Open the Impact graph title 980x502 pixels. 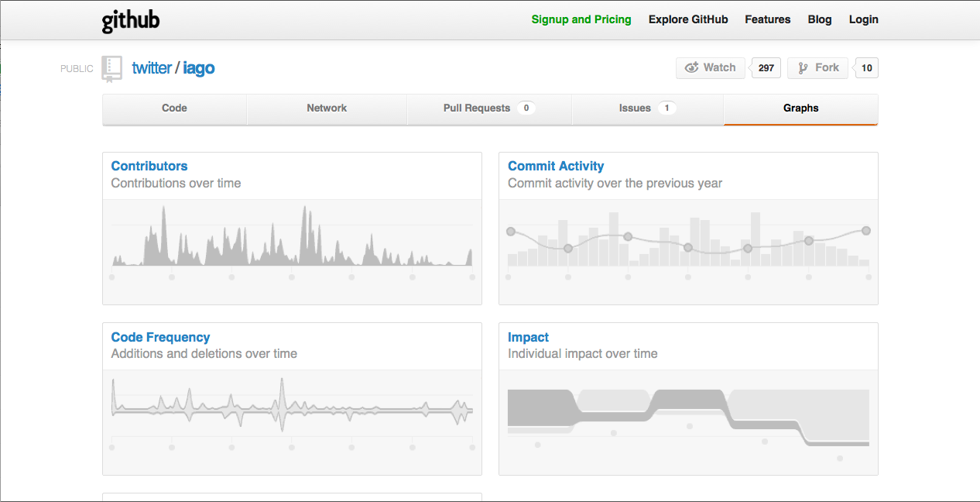529,337
